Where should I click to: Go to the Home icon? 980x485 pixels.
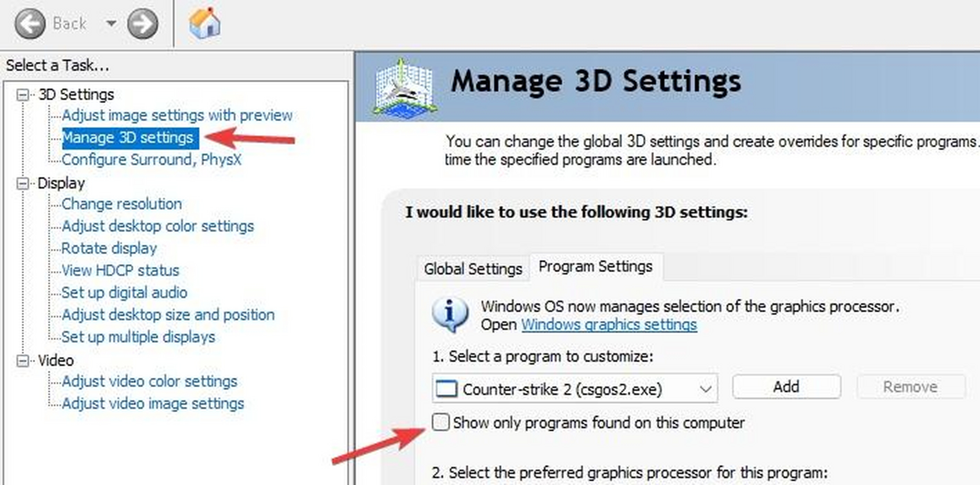(x=205, y=23)
